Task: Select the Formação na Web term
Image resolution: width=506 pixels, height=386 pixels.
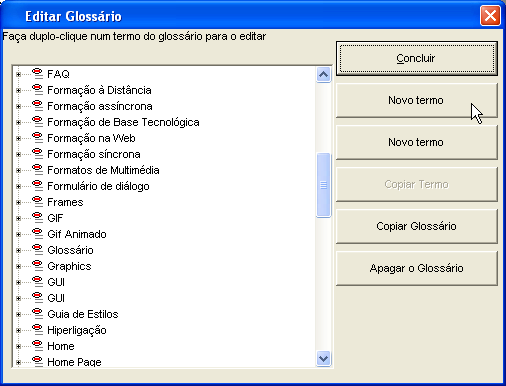Action: 91,138
